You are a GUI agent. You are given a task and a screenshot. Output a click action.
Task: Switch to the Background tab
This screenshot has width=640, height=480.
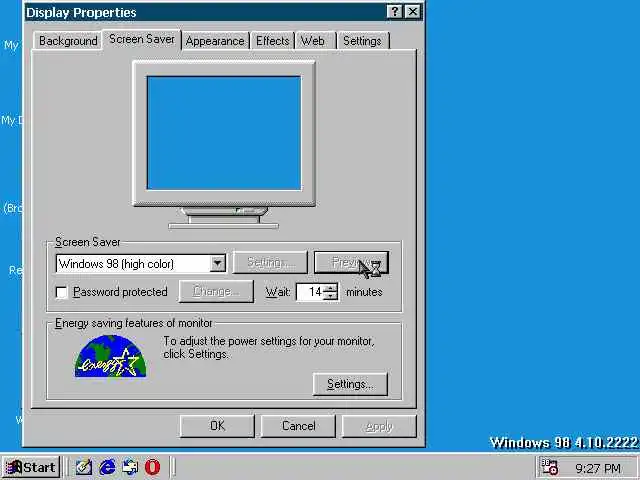pos(68,41)
